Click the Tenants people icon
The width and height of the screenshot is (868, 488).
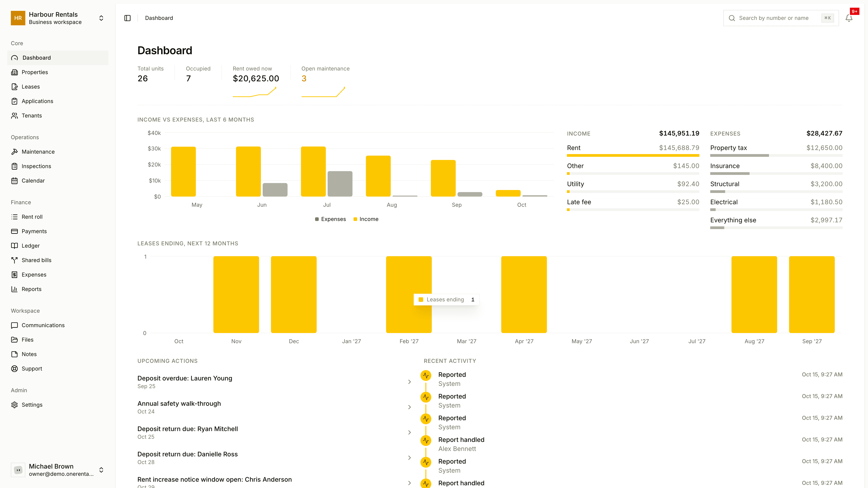coord(14,115)
